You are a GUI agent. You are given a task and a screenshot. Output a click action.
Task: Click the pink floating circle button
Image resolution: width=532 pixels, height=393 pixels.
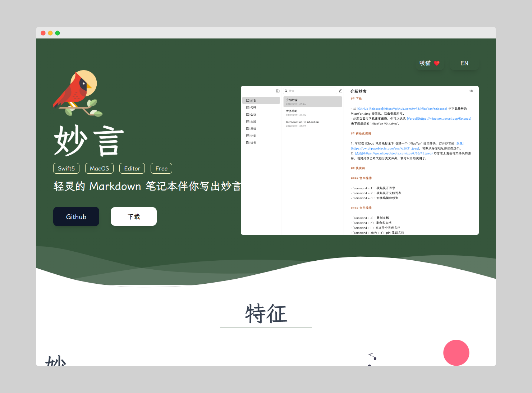(x=456, y=353)
